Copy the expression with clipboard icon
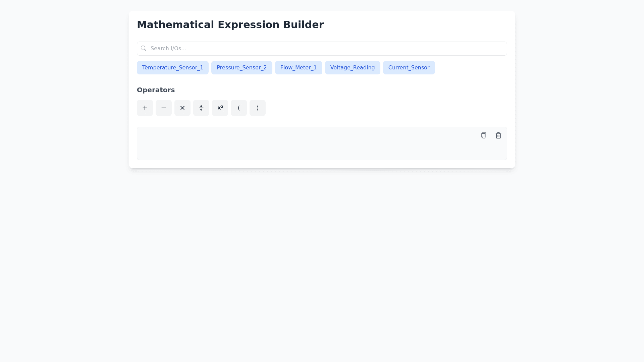This screenshot has width=644, height=362. 483,135
